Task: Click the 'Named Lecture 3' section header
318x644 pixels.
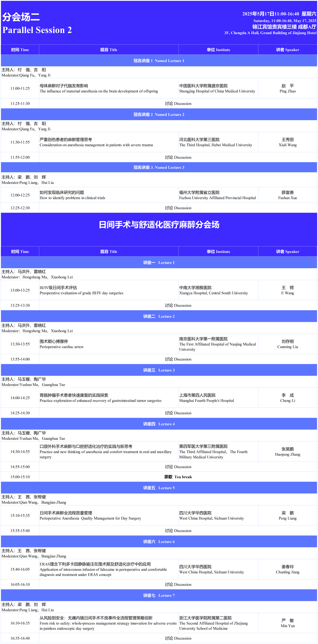Action: click(159, 167)
